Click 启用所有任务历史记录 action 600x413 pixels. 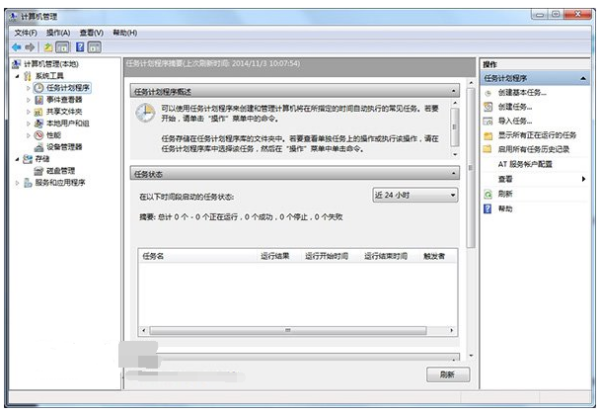tap(533, 149)
